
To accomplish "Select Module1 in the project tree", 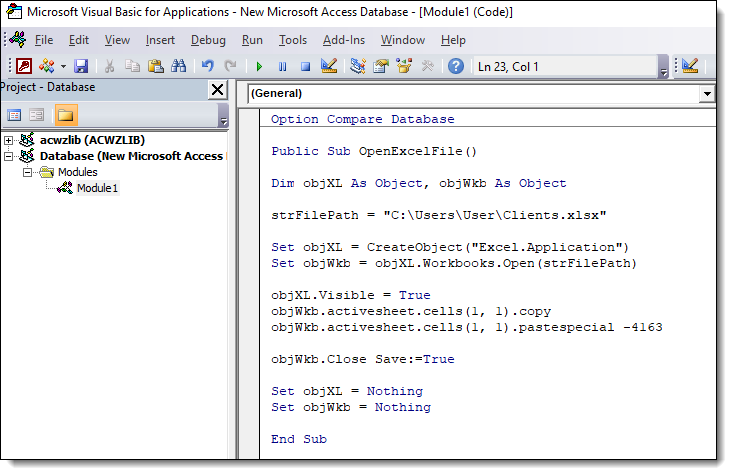I will pos(97,188).
